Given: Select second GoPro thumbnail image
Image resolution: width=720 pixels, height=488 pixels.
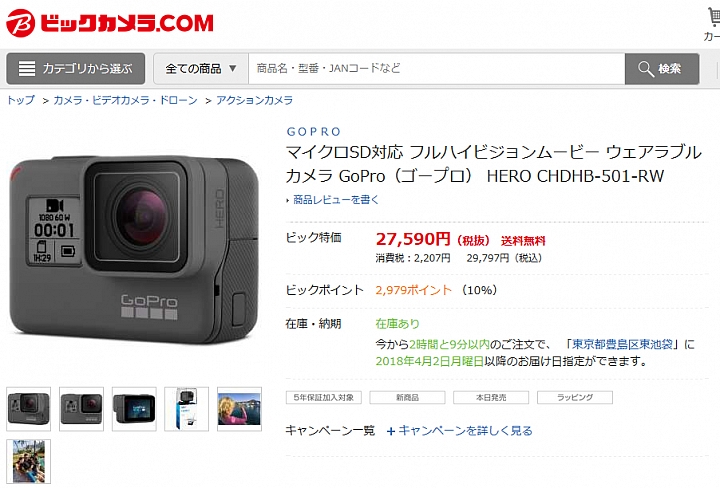Looking at the screenshot, I should pyautogui.click(x=81, y=409).
